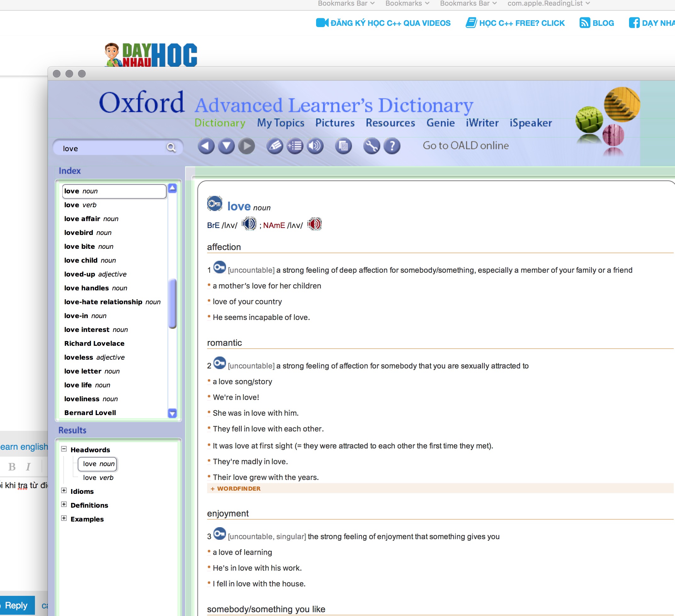675x616 pixels.
Task: Open the iSpeaker tab
Action: click(531, 123)
